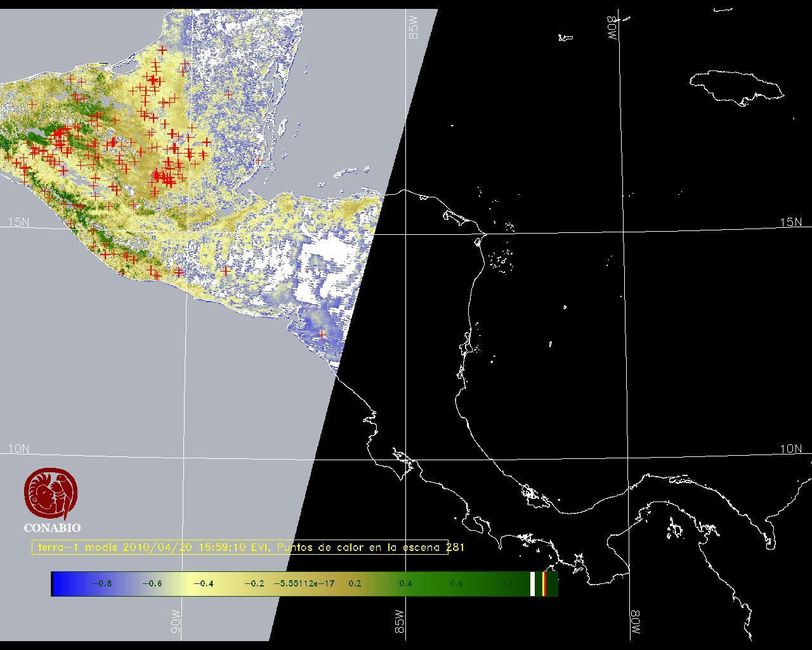Click the yellow-bordered terra-1 modis caption box

pyautogui.click(x=240, y=547)
